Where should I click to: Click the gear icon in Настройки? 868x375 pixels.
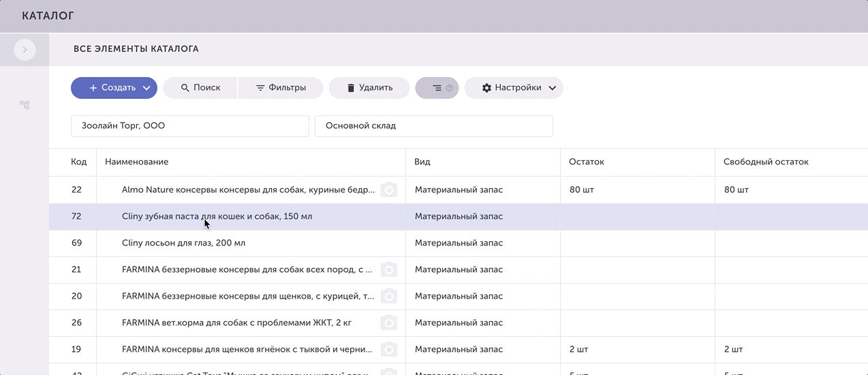[x=486, y=88]
